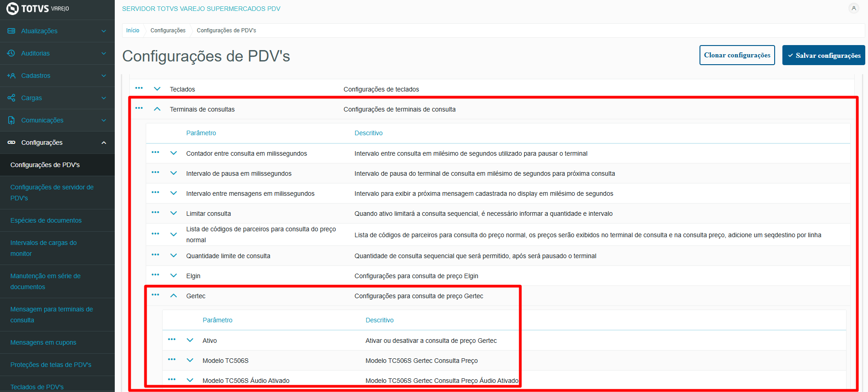Open options menu for Gertec row
The image size is (868, 392).
155,295
